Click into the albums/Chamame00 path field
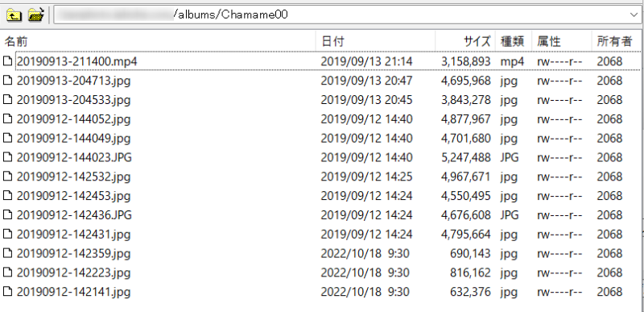 click(x=340, y=15)
